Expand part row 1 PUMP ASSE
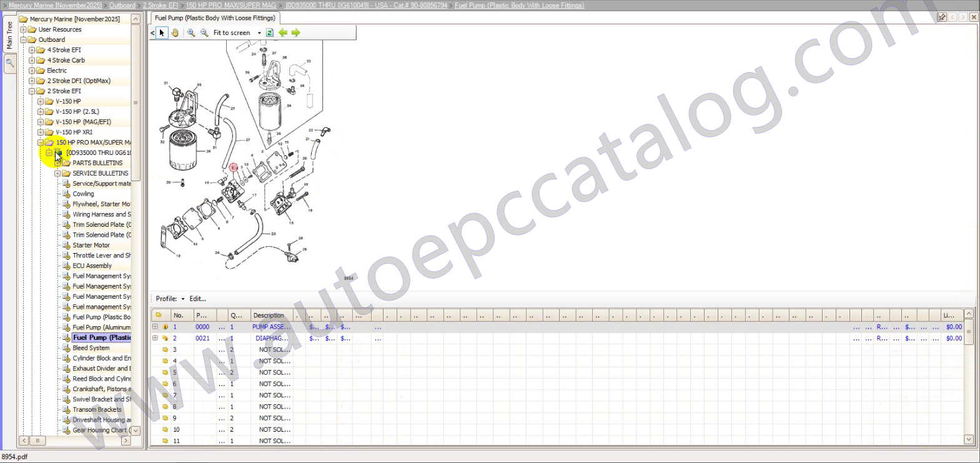 pos(155,327)
